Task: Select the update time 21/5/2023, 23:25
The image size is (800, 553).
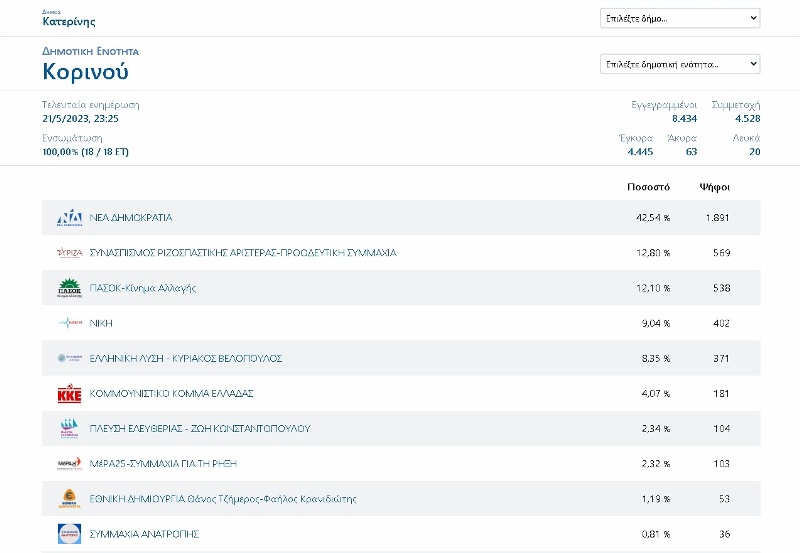Action: point(81,119)
